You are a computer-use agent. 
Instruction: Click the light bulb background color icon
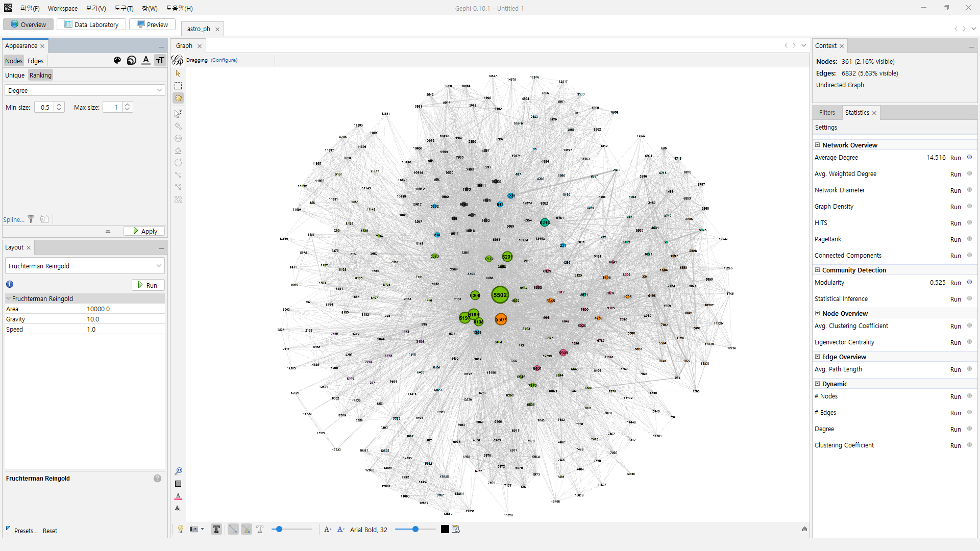coord(180,530)
